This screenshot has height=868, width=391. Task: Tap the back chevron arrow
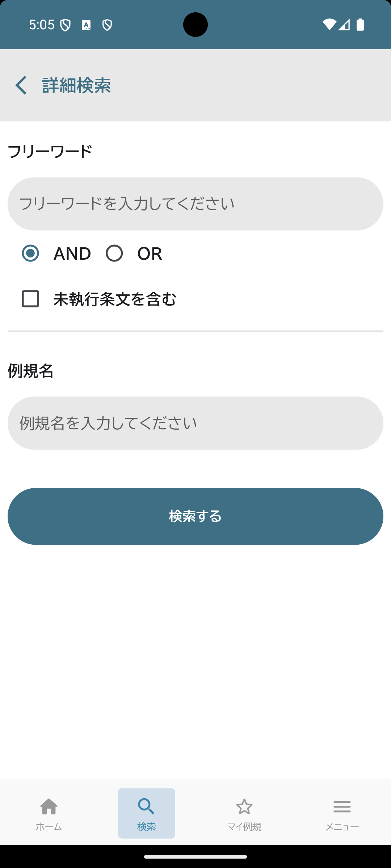click(21, 85)
